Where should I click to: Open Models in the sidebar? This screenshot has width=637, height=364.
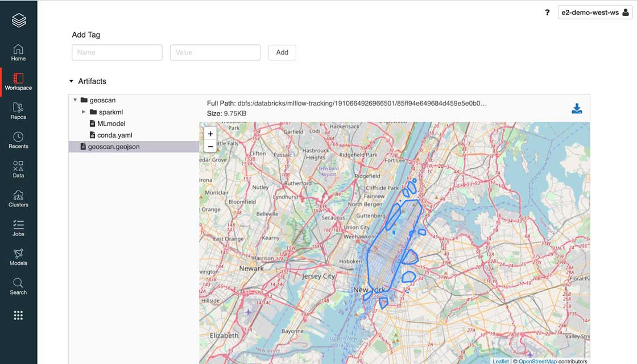point(18,257)
